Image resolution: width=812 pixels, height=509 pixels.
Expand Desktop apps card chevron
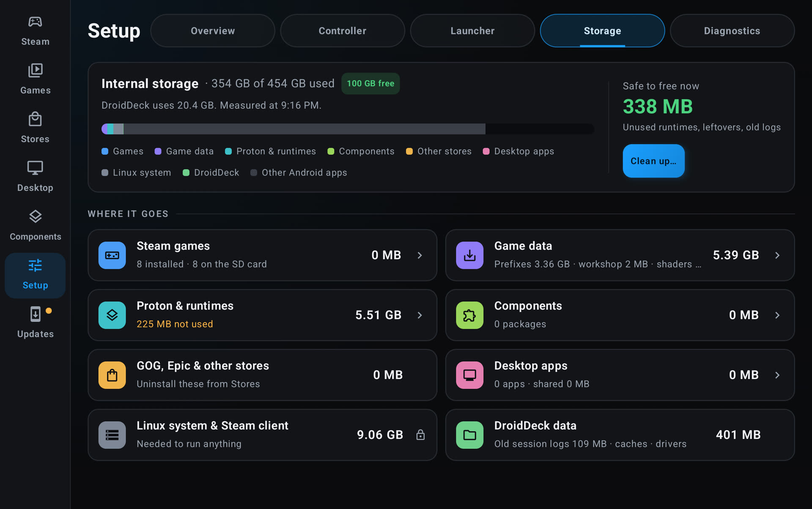[777, 375]
